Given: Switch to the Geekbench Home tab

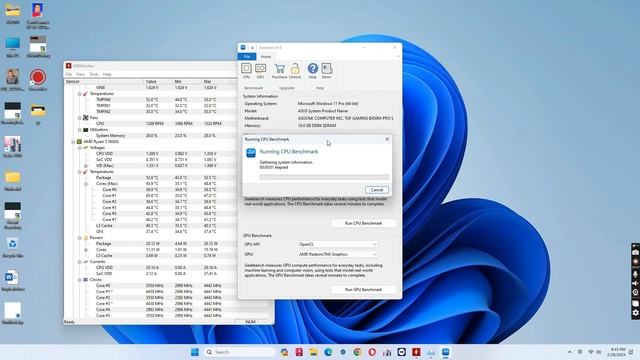Looking at the screenshot, I should (266, 57).
